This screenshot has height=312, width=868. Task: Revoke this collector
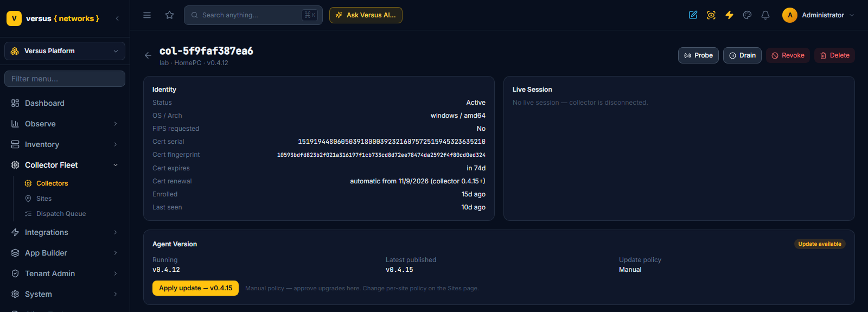788,55
